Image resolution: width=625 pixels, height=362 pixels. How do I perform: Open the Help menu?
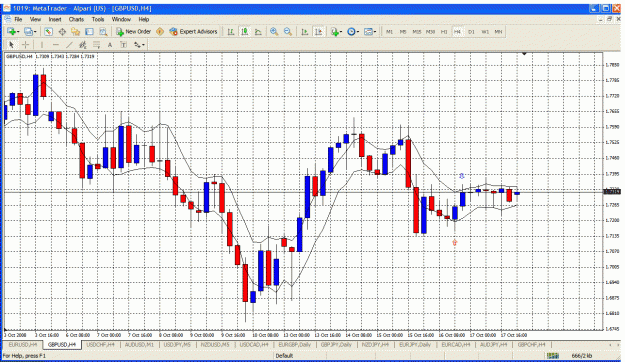coord(144,19)
